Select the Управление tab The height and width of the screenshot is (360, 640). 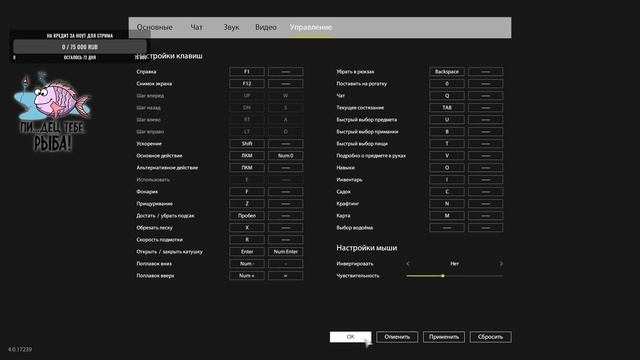(311, 27)
